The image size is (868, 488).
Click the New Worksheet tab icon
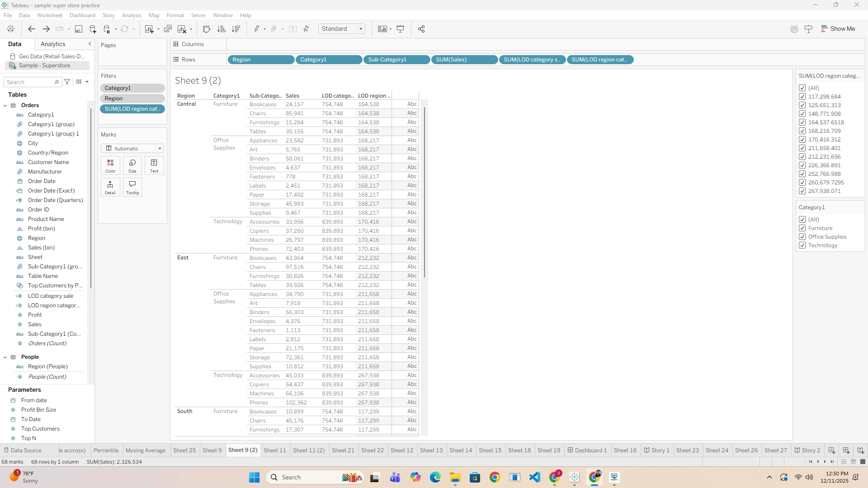pos(832,450)
